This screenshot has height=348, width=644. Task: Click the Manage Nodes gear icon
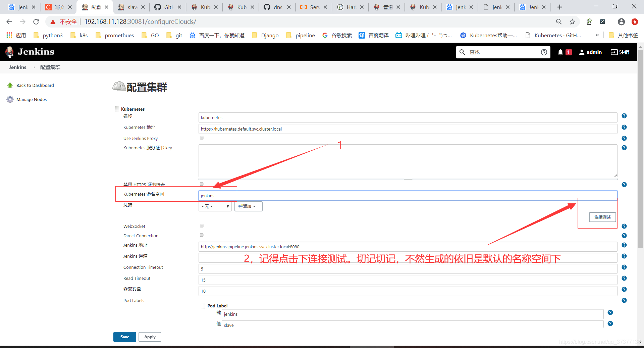point(10,99)
